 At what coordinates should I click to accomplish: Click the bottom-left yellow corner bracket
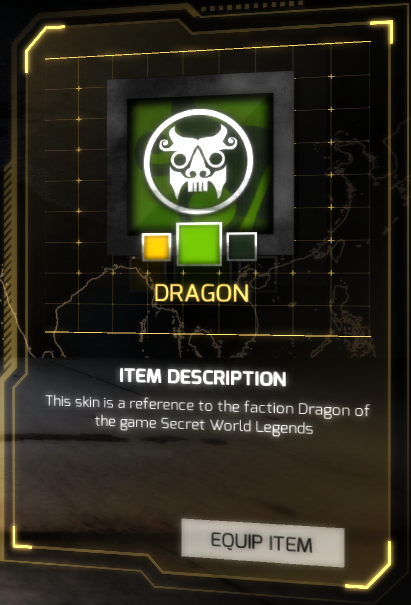(20, 537)
